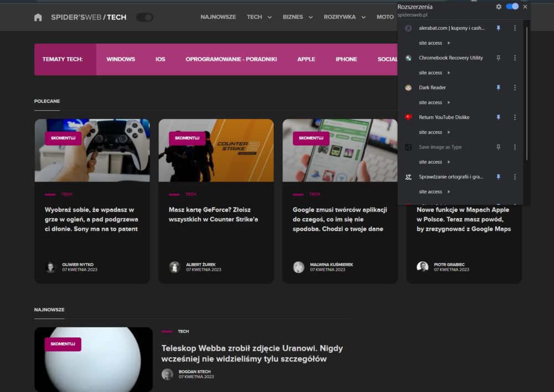Click SKOMENTUJ on the Sony controller article
Viewport: 554px width, 392px height.
click(63, 138)
